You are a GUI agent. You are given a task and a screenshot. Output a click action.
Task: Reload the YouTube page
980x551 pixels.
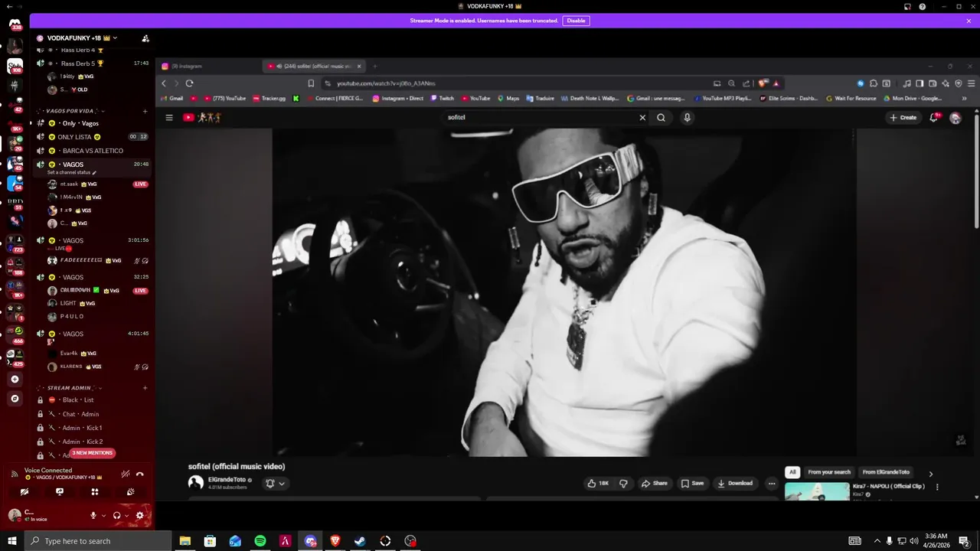coord(189,83)
